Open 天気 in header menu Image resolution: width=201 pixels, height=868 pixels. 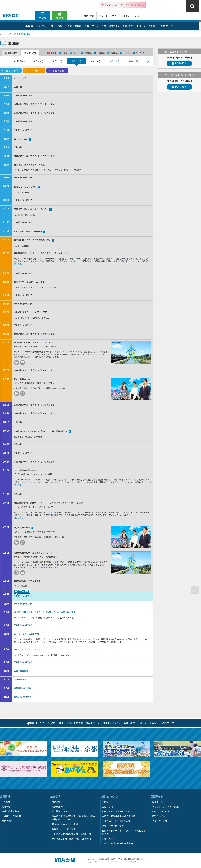coord(114,16)
